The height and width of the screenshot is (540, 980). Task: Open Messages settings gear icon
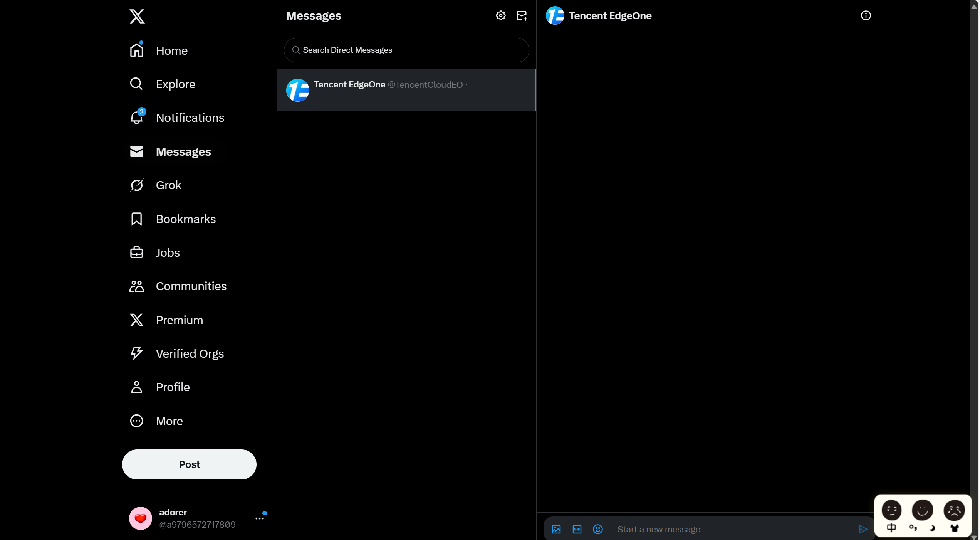pyautogui.click(x=500, y=15)
